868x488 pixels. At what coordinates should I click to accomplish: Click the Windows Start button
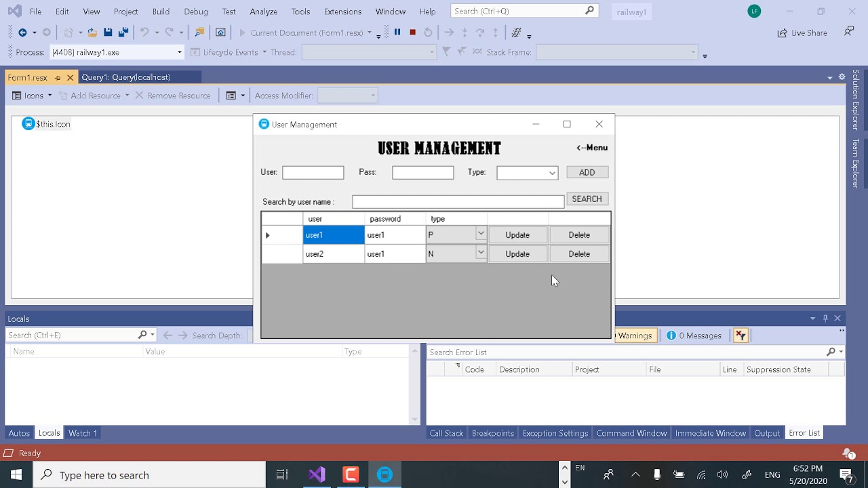point(16,474)
